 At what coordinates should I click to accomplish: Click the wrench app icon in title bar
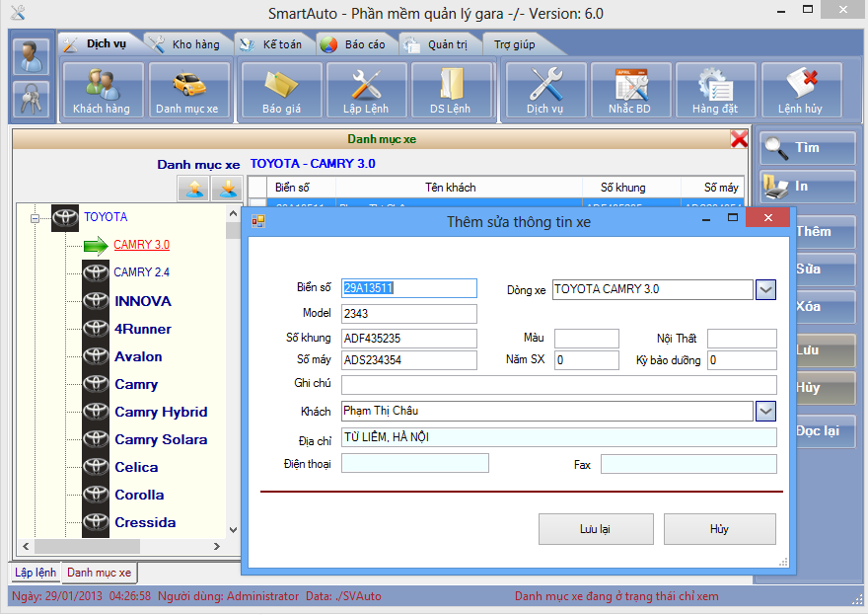pyautogui.click(x=17, y=13)
